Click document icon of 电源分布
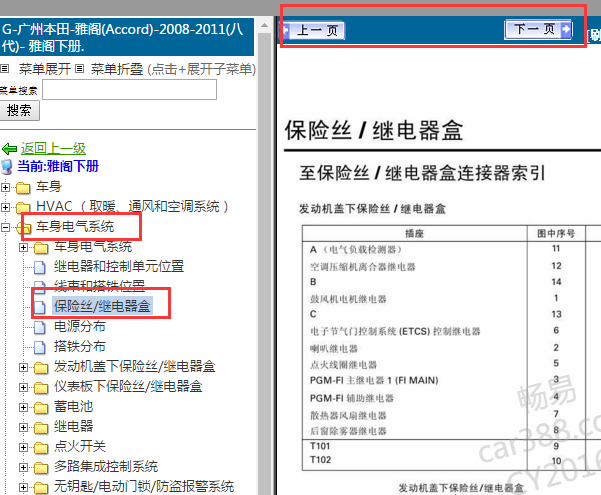 click(40, 327)
